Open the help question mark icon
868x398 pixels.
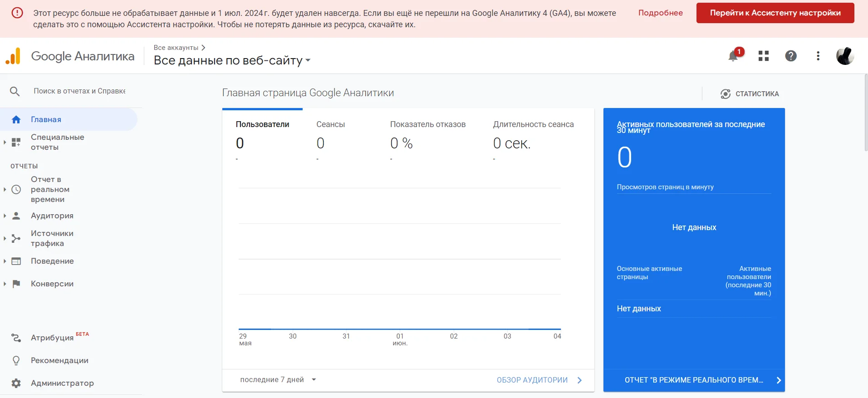pyautogui.click(x=791, y=56)
